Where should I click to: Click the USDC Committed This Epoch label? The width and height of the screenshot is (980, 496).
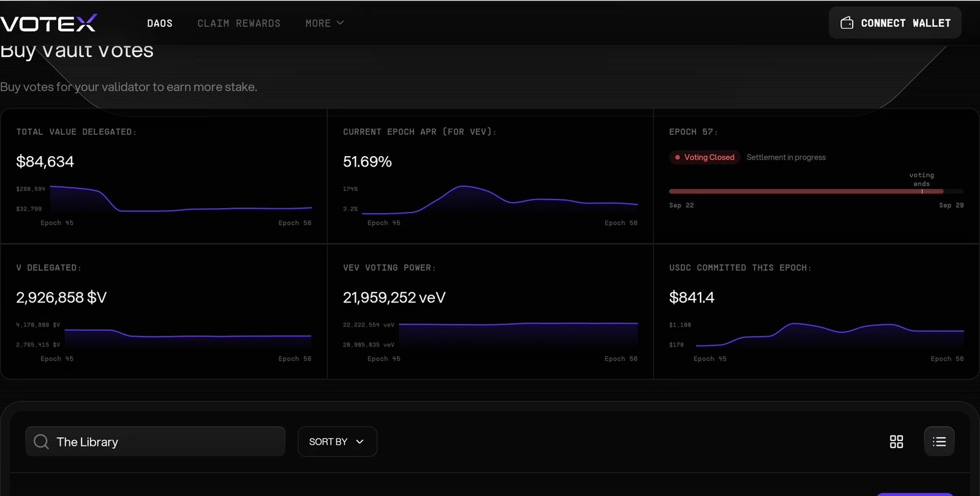point(741,268)
